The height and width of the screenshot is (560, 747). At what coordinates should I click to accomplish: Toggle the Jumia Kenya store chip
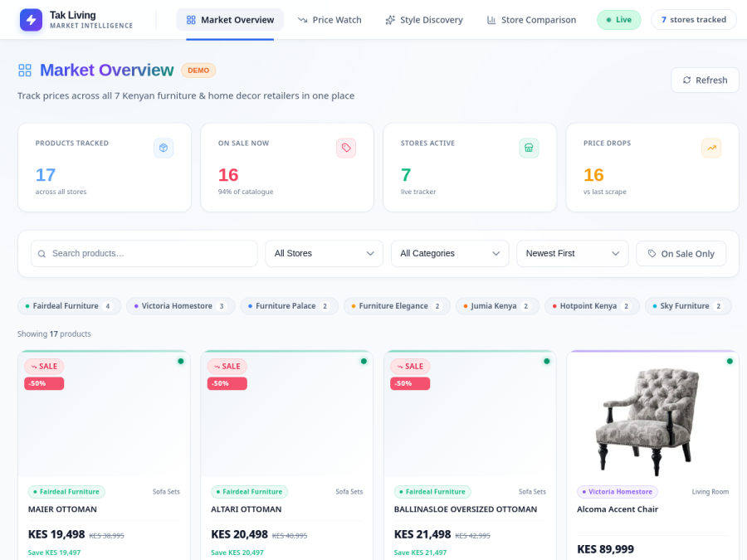497,306
